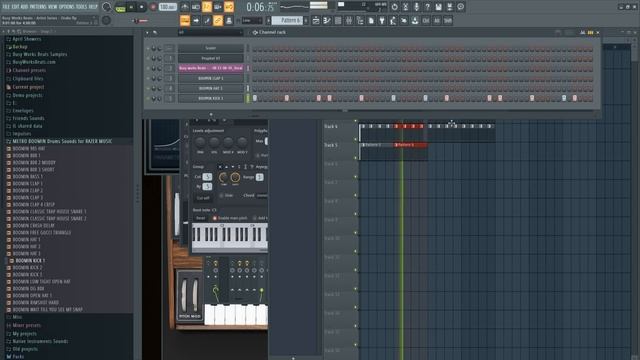Toggle the first step of BOOMIN KICK 1
The width and height of the screenshot is (640, 360).
[x=255, y=98]
